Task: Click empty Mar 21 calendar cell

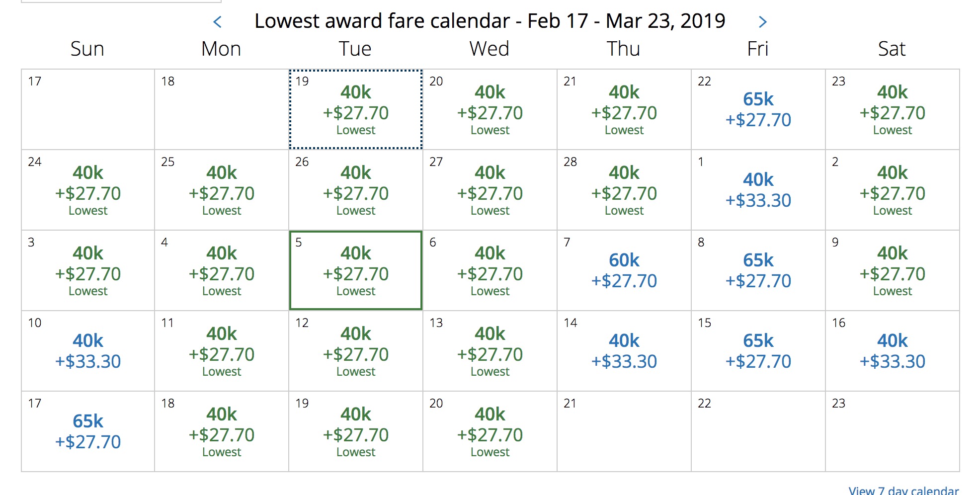Action: pos(624,432)
